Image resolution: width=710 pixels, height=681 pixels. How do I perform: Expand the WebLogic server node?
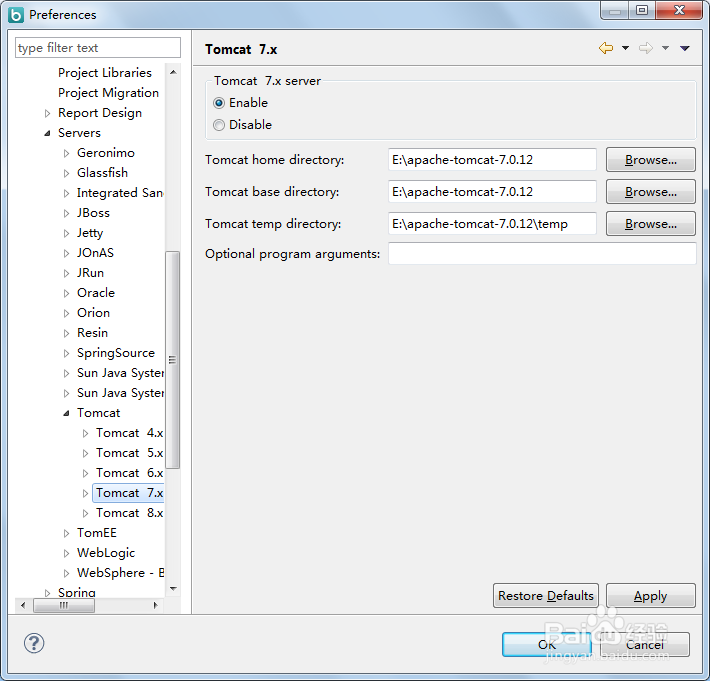(67, 553)
